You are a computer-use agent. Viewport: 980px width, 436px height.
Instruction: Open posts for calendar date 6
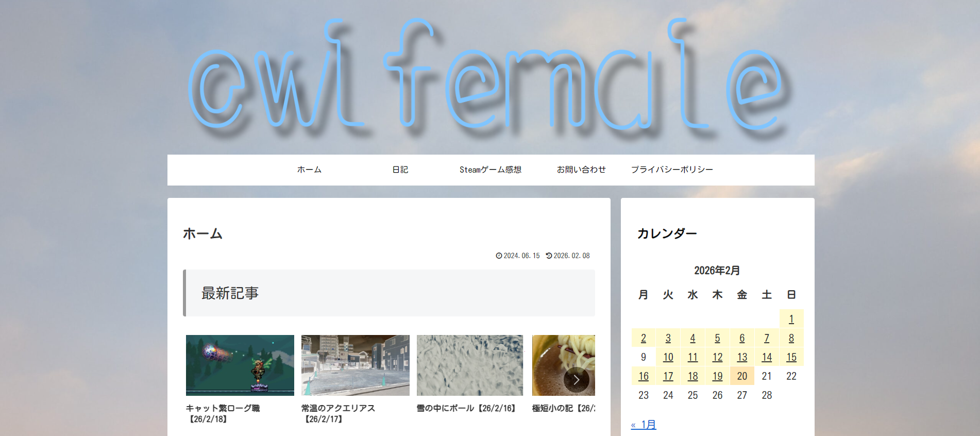click(x=742, y=338)
